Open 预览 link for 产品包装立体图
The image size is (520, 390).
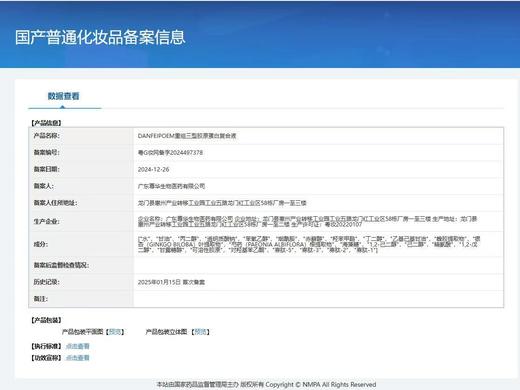(x=200, y=332)
